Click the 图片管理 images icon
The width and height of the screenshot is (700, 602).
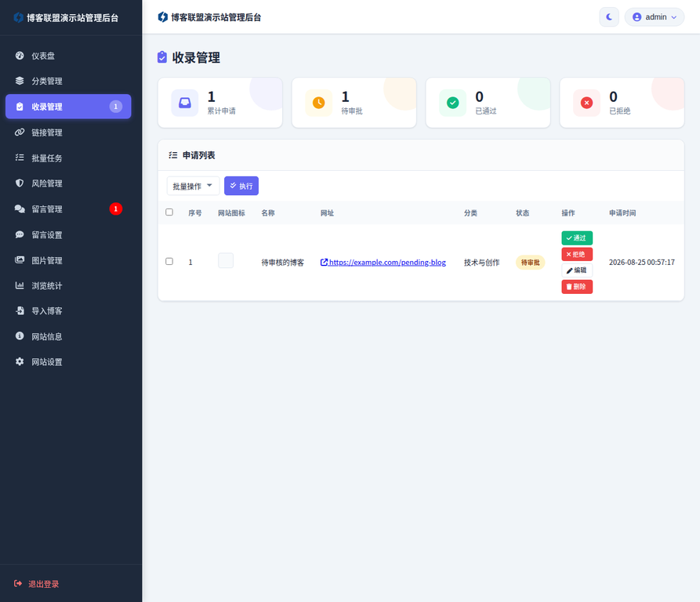(20, 260)
